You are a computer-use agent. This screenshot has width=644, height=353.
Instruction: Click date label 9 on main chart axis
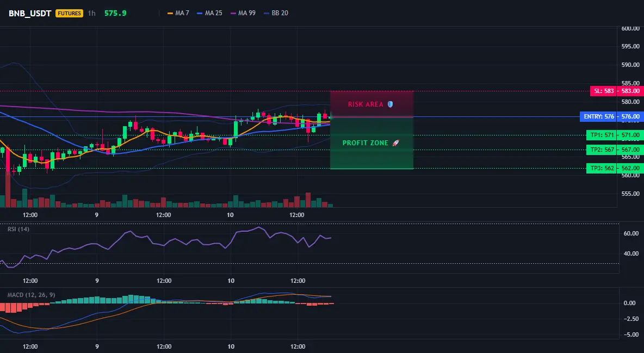pyautogui.click(x=96, y=215)
